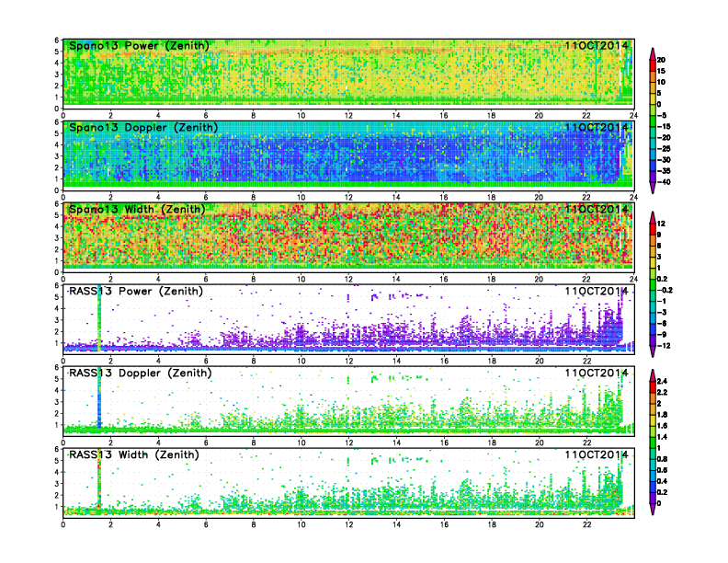Click the colorbar label -25
The width and height of the screenshot is (728, 563).
click(x=664, y=149)
